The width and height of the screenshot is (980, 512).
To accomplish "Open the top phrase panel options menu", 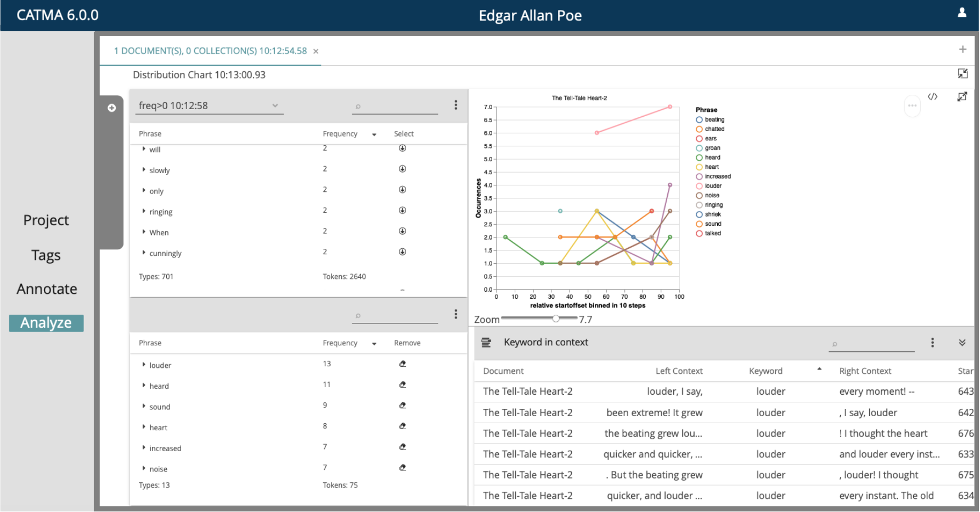I will click(x=455, y=105).
